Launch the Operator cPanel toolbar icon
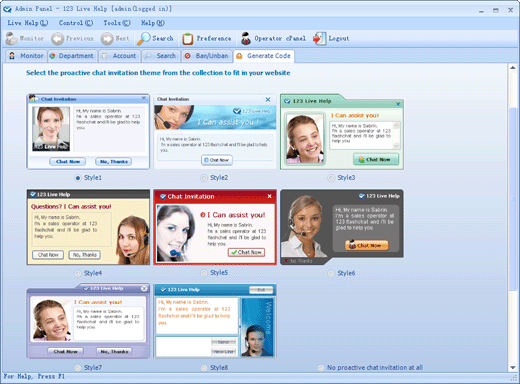 [246, 39]
